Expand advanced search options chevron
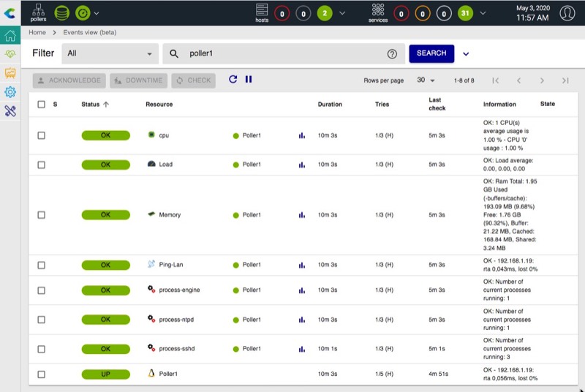585x392 pixels. tap(467, 53)
